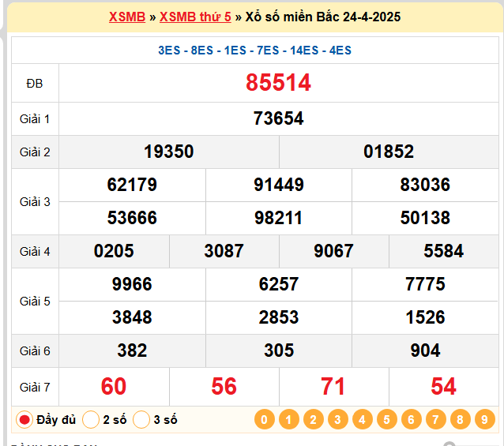Click the Giải 6 number 382

pyautogui.click(x=132, y=350)
